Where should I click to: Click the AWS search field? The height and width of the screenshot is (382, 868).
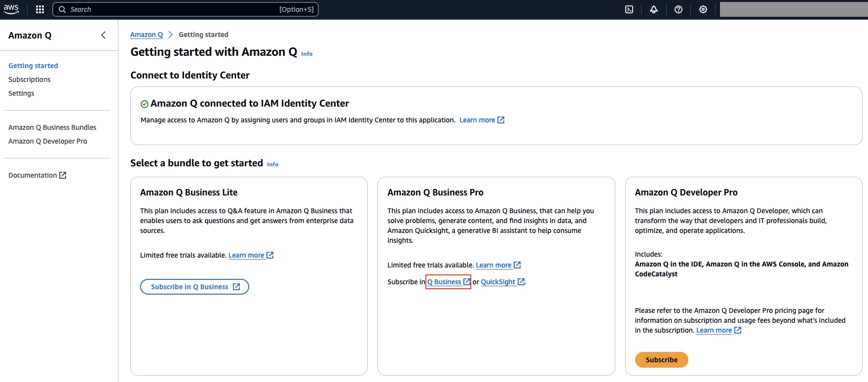(186, 9)
